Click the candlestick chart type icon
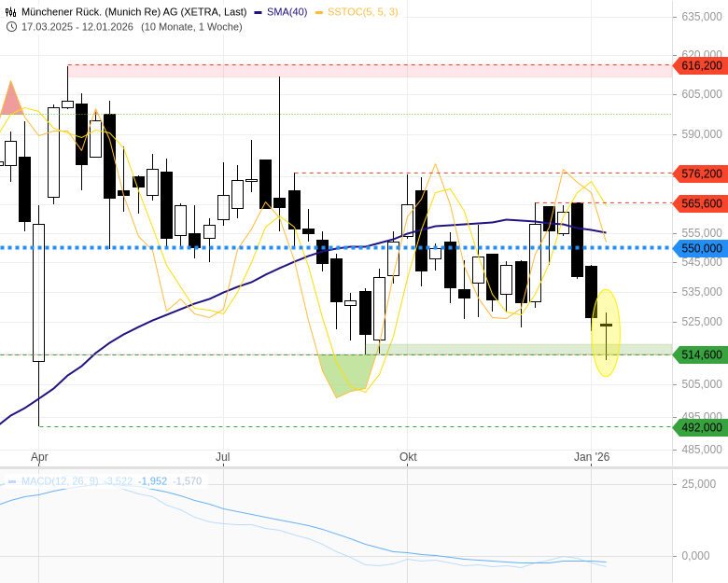728x583 pixels. (11, 12)
